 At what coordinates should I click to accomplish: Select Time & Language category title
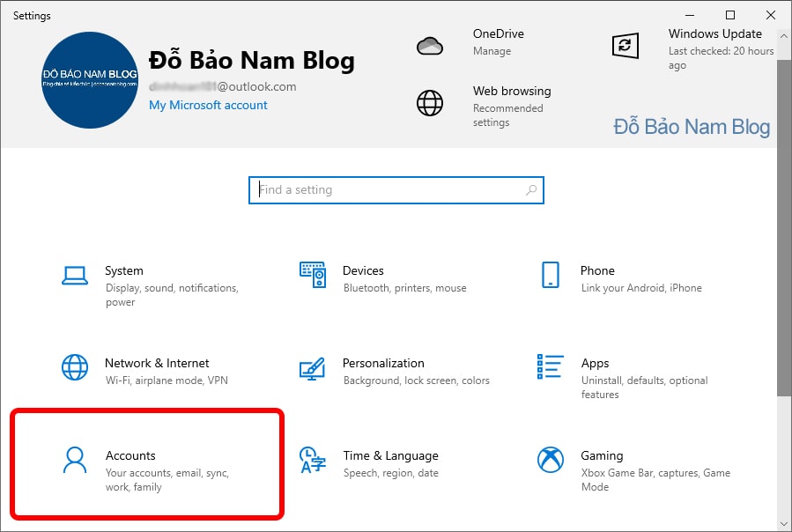[391, 455]
